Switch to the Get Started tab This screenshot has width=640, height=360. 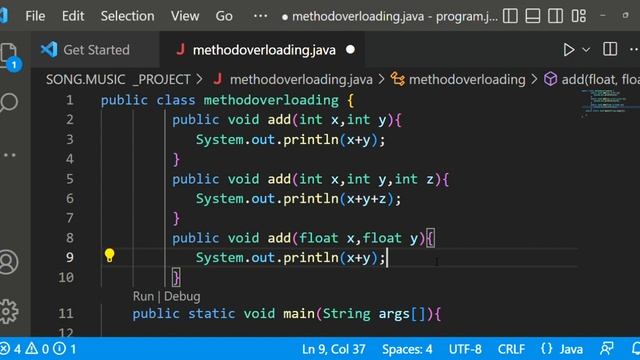pos(95,50)
